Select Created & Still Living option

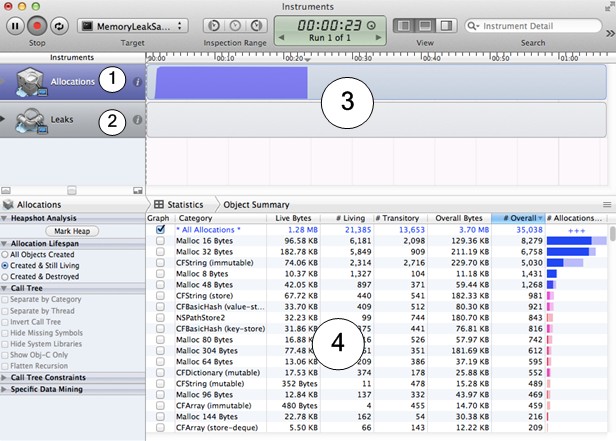[5, 265]
